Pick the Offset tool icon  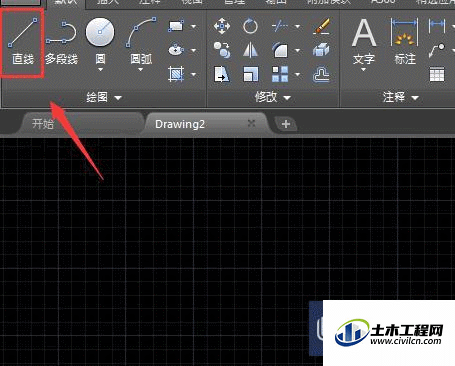point(321,74)
